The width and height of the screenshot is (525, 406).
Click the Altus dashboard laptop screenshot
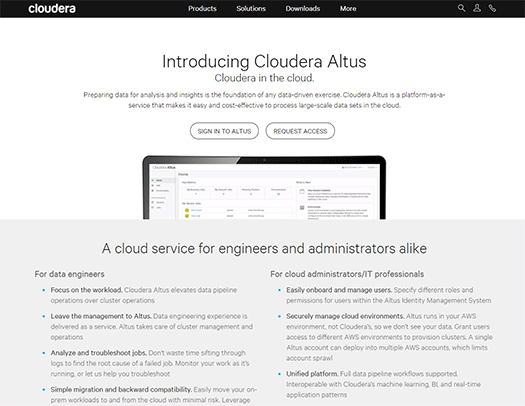coord(264,188)
